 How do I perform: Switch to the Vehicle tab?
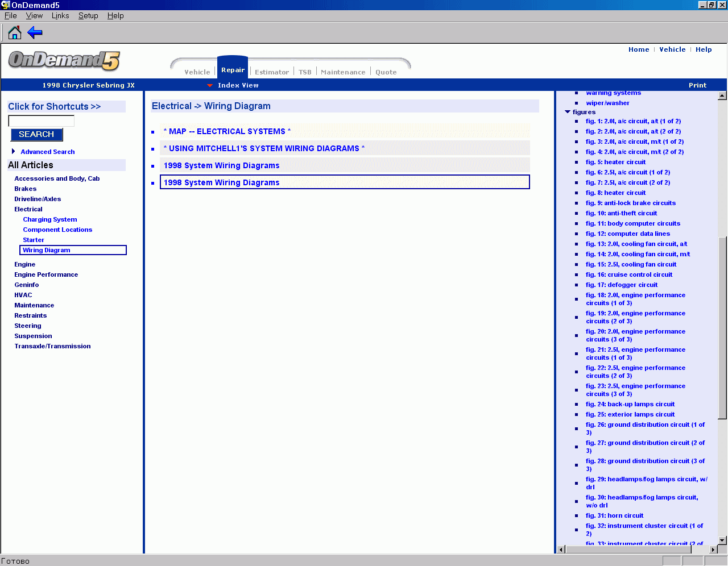[197, 72]
